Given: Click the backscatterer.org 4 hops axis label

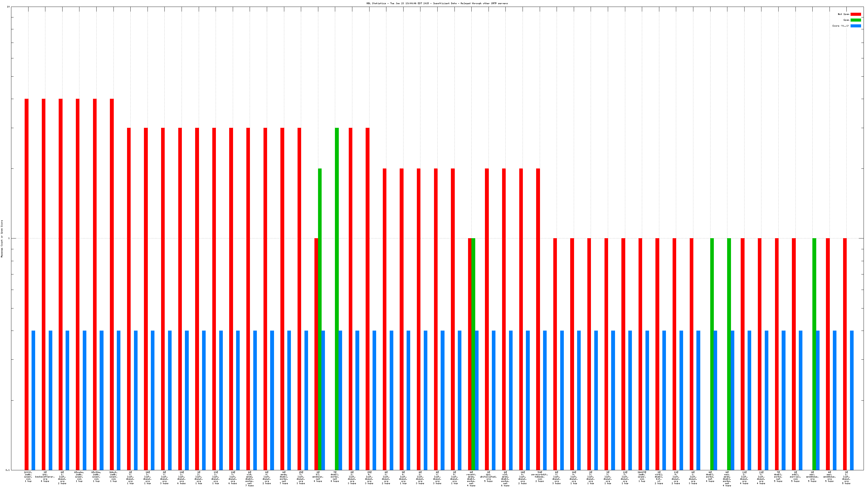Looking at the screenshot, I should point(45,477).
